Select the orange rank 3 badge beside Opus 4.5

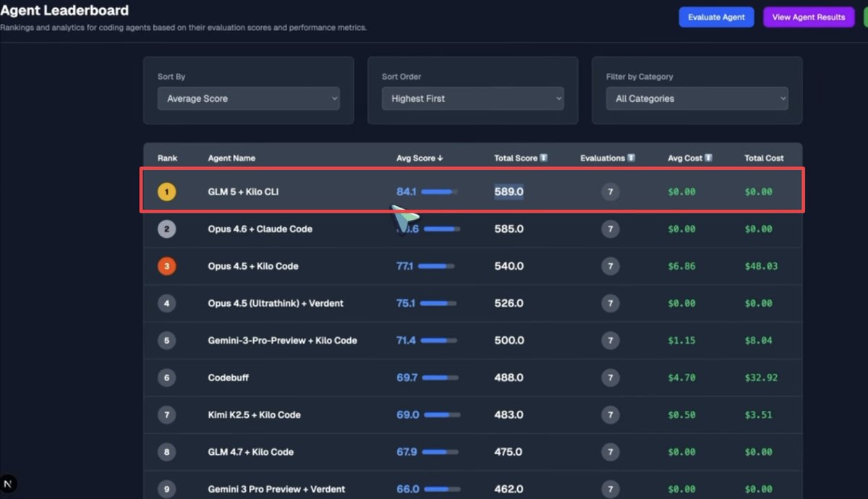pos(167,265)
